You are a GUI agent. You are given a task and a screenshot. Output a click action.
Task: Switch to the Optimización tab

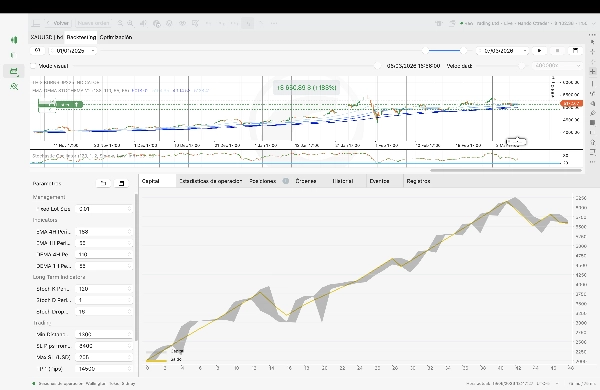pyautogui.click(x=116, y=37)
